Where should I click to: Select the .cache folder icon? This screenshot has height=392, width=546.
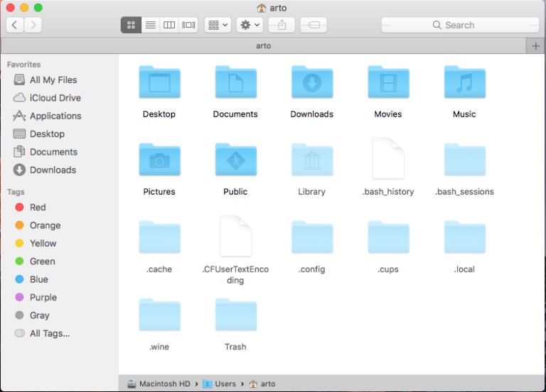coord(159,237)
